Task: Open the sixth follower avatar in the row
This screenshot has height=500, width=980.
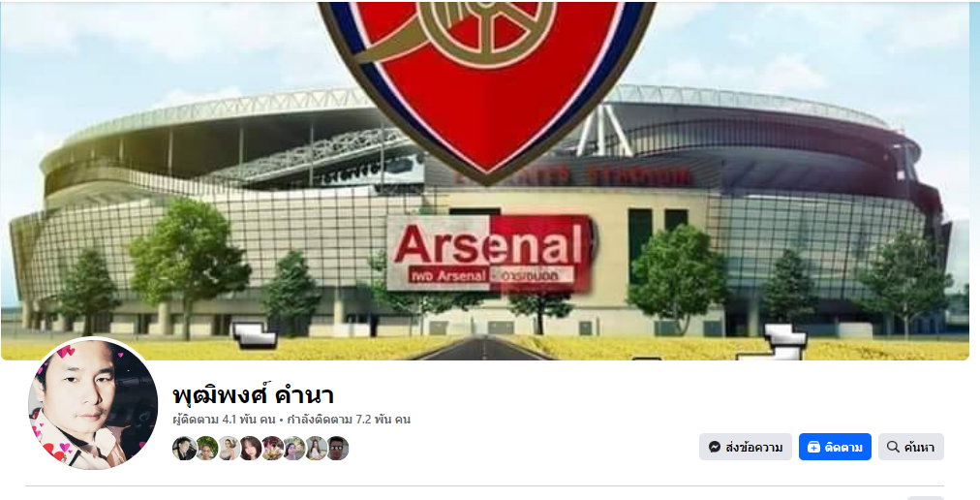Action: click(293, 448)
